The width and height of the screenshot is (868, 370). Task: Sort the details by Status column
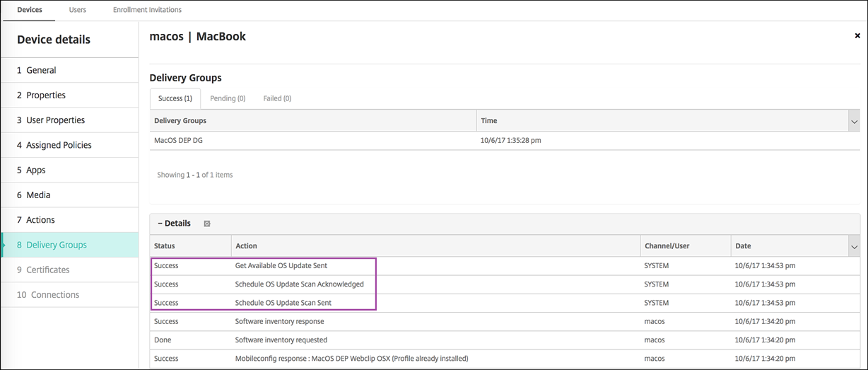coord(165,246)
